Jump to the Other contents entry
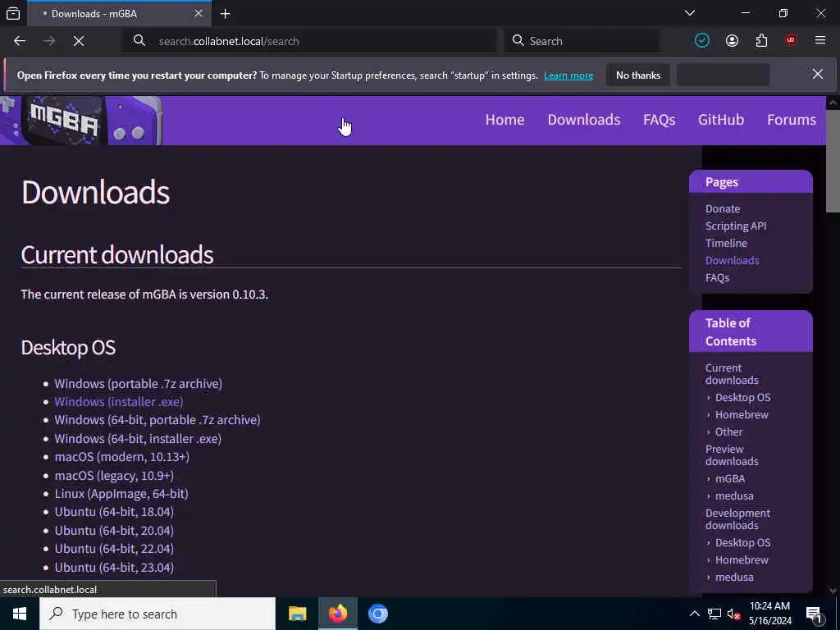The height and width of the screenshot is (630, 840). (x=728, y=431)
